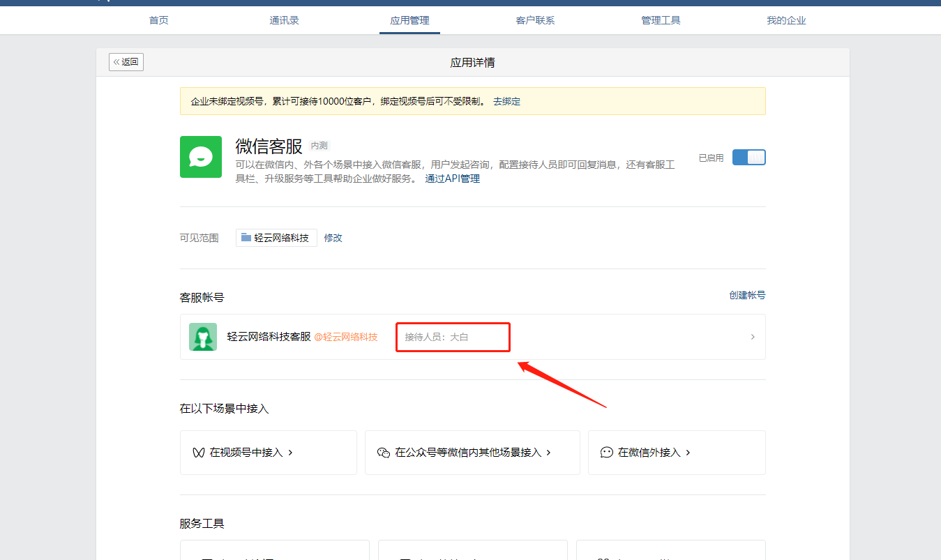The width and height of the screenshot is (941, 560).
Task: Click the 返回 back button
Action: 126,62
